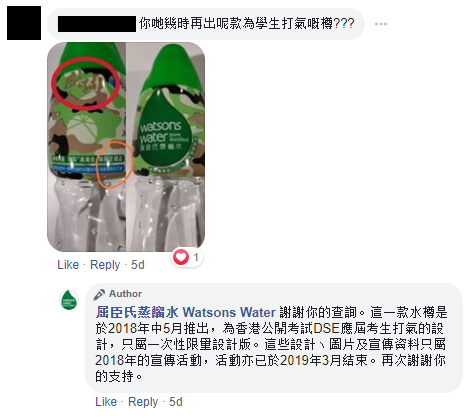
Task: Reply to the commenter's bottle question
Action: pyautogui.click(x=105, y=265)
